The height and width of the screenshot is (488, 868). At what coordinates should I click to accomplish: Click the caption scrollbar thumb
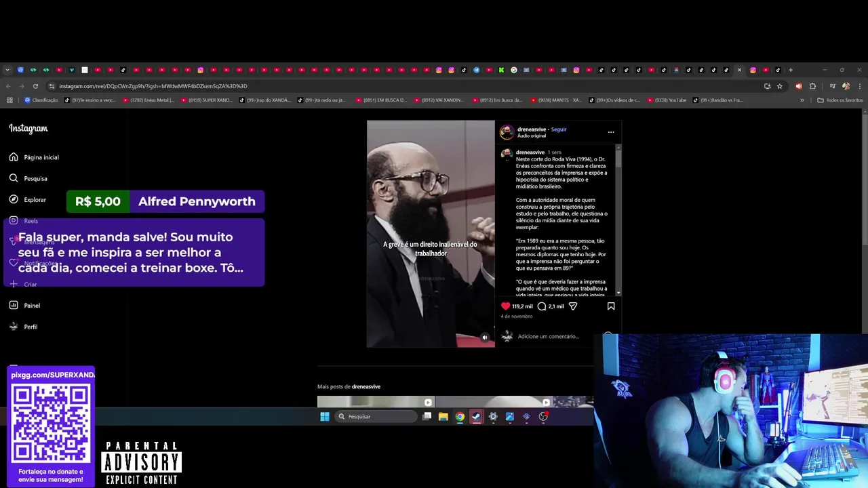click(618, 157)
